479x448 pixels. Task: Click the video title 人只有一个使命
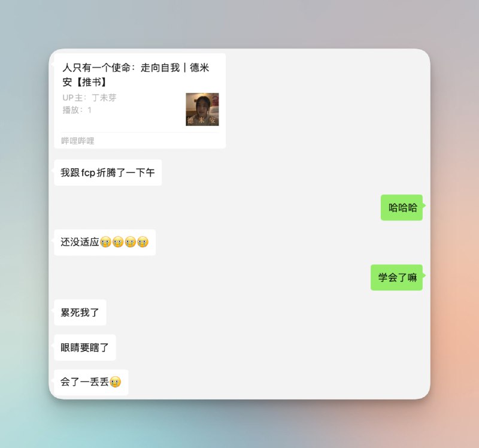point(136,74)
